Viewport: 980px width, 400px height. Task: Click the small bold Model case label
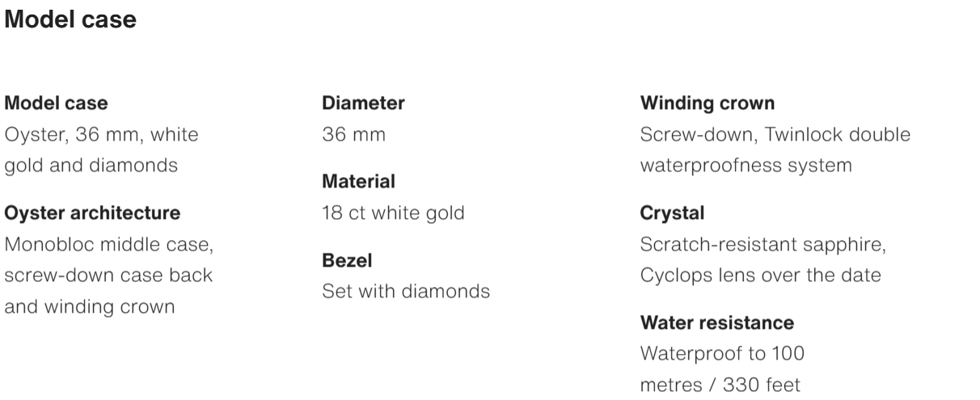pyautogui.click(x=57, y=103)
